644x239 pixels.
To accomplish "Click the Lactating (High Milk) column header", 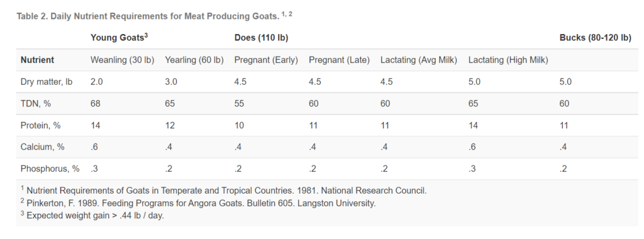I will [508, 60].
